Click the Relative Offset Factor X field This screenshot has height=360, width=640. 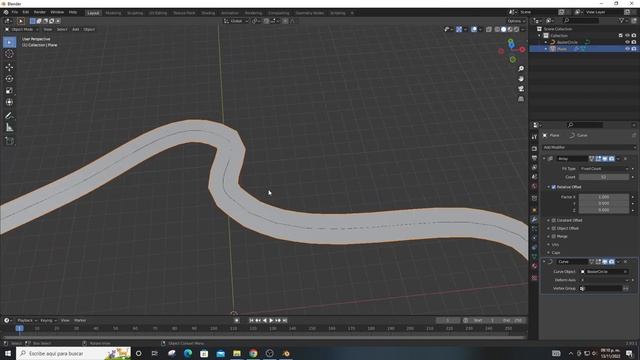pyautogui.click(x=604, y=197)
